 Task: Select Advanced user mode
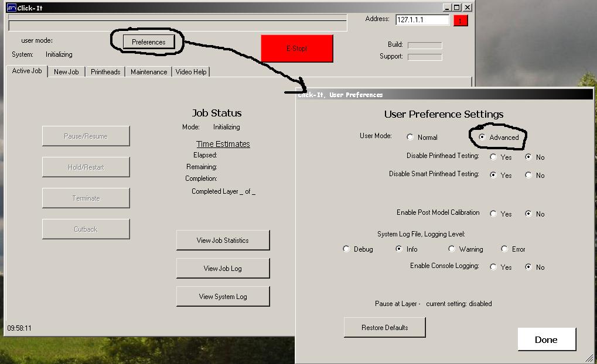pos(482,137)
